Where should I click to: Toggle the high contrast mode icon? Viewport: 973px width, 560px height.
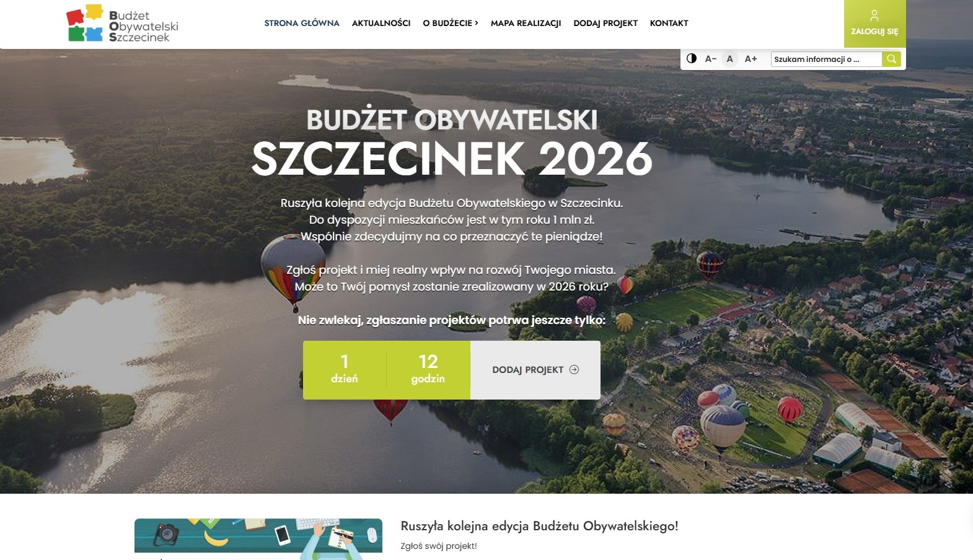pyautogui.click(x=692, y=59)
